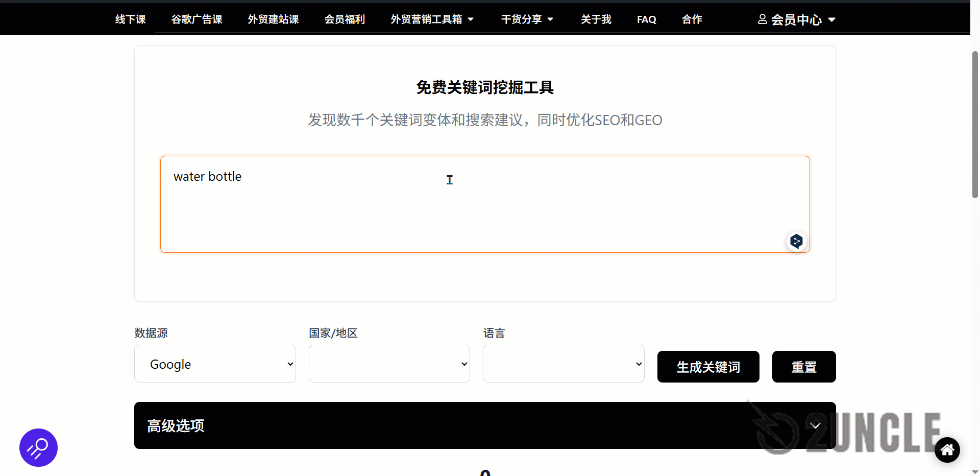Open the 国家/地区 dropdown
This screenshot has width=980, height=476.
coord(388,364)
